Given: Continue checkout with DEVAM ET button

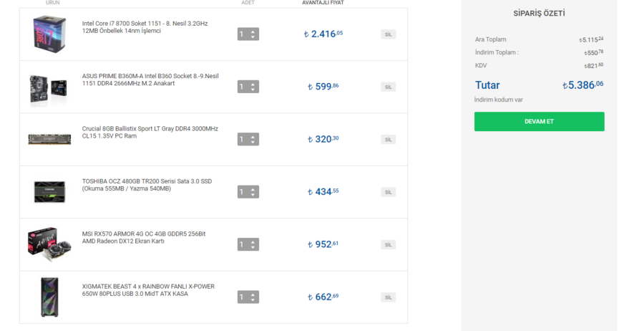Looking at the screenshot, I should click(x=539, y=122).
